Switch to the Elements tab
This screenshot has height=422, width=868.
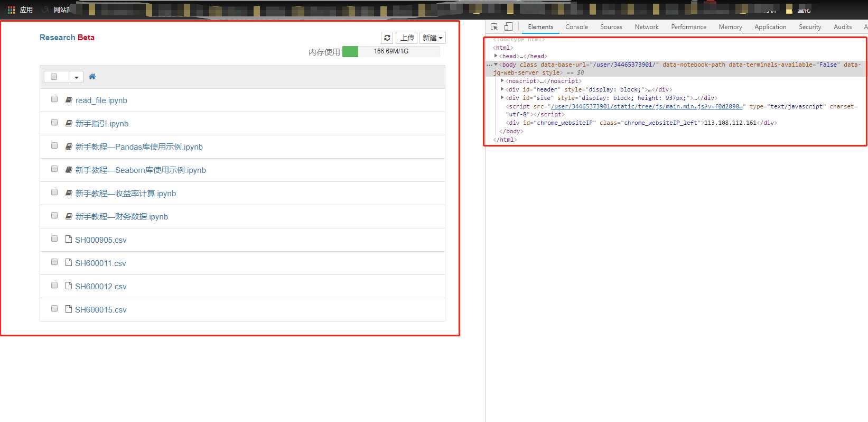[x=540, y=27]
